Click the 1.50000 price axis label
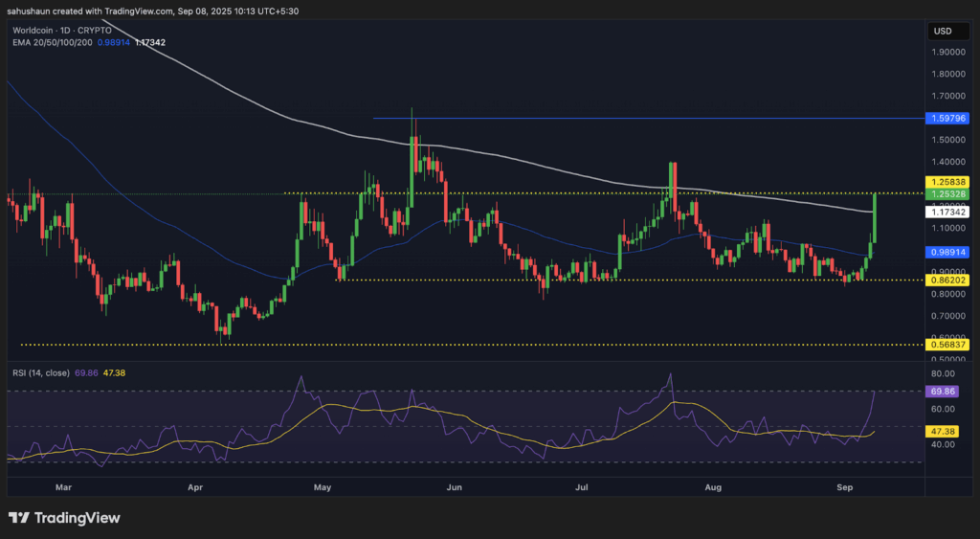 (948, 140)
